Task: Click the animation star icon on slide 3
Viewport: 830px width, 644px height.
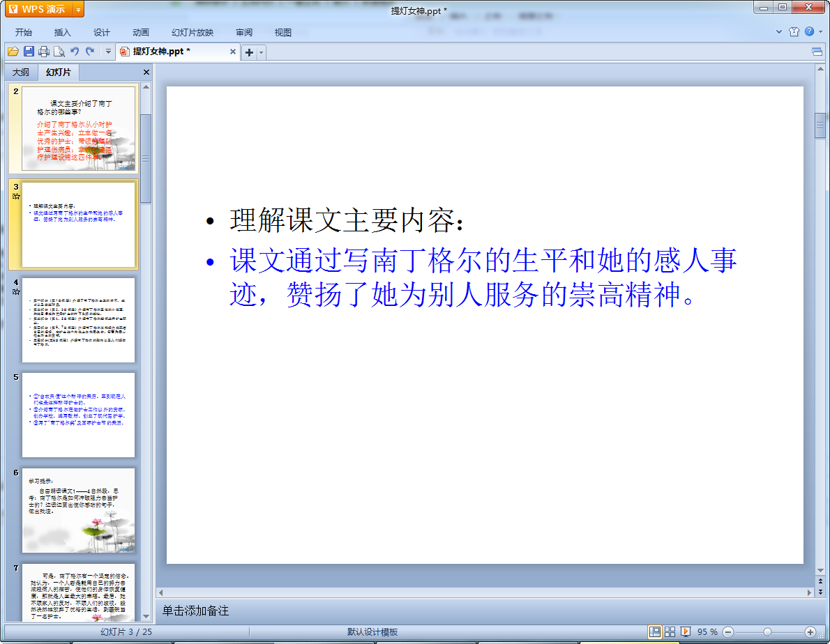Action: 16,196
